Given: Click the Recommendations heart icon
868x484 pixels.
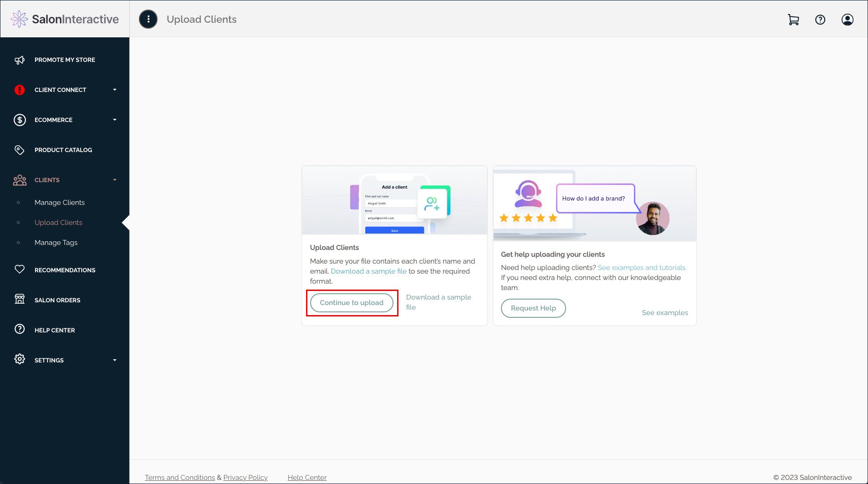Looking at the screenshot, I should (20, 270).
